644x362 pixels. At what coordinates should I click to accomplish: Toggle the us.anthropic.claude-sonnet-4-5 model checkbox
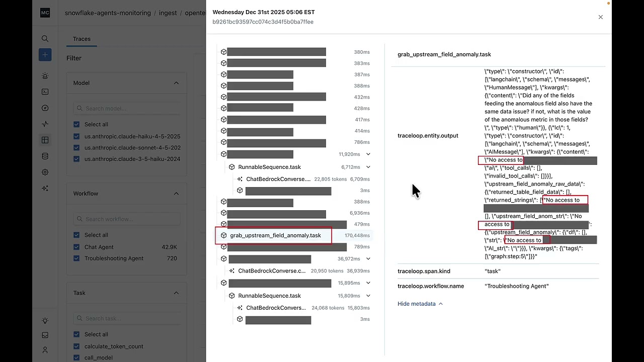point(76,148)
